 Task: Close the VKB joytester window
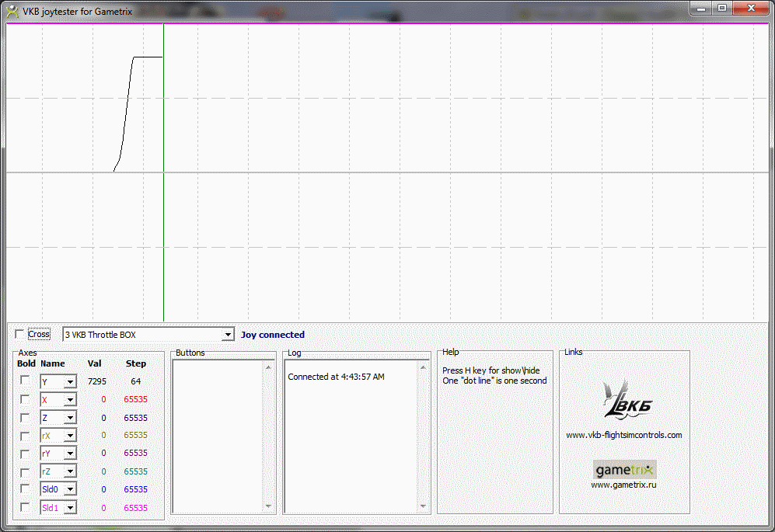tap(751, 9)
